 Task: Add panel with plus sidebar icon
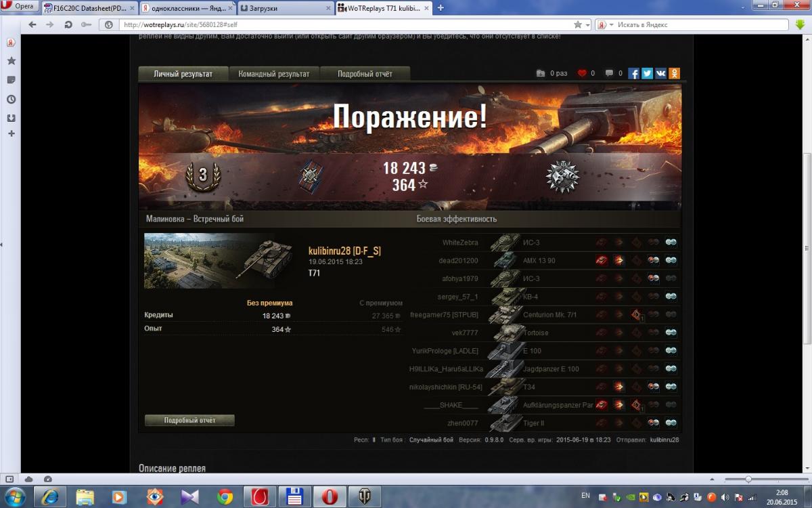click(x=11, y=133)
